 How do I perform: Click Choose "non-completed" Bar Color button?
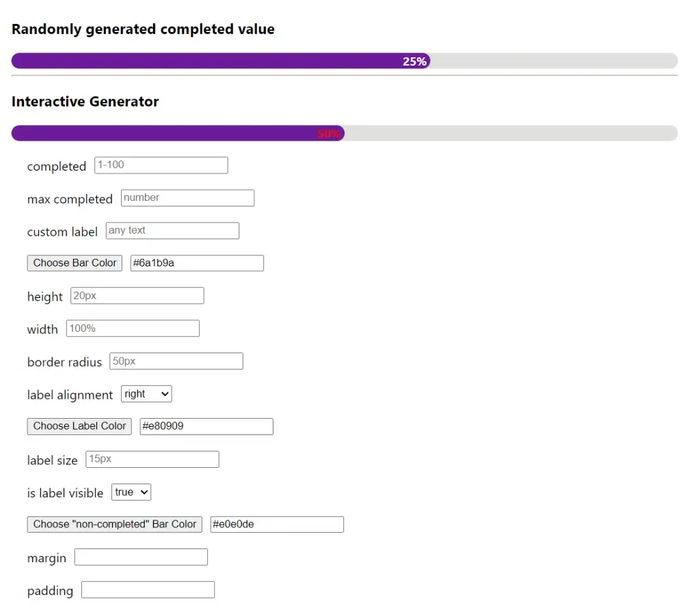point(115,525)
